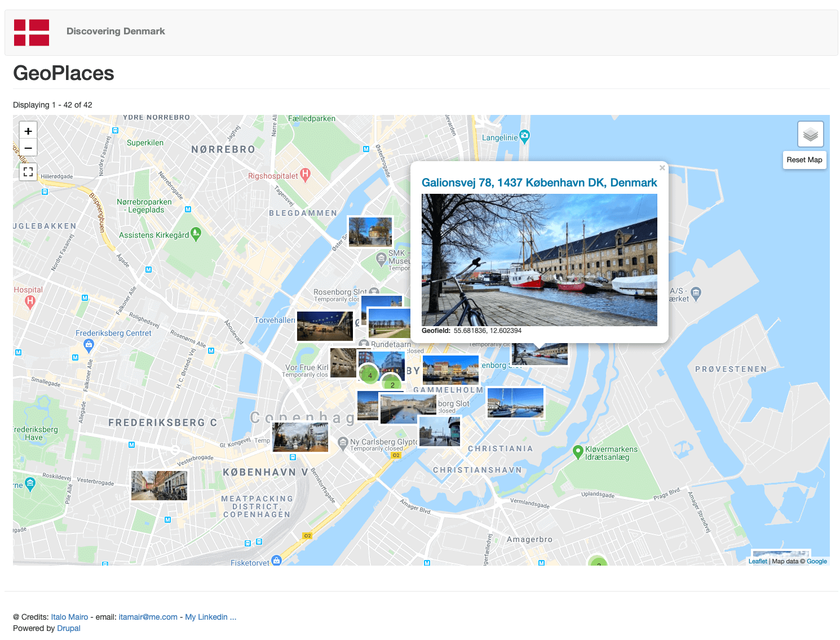
Task: Open the large harbor ship photo in popup
Action: (x=539, y=260)
